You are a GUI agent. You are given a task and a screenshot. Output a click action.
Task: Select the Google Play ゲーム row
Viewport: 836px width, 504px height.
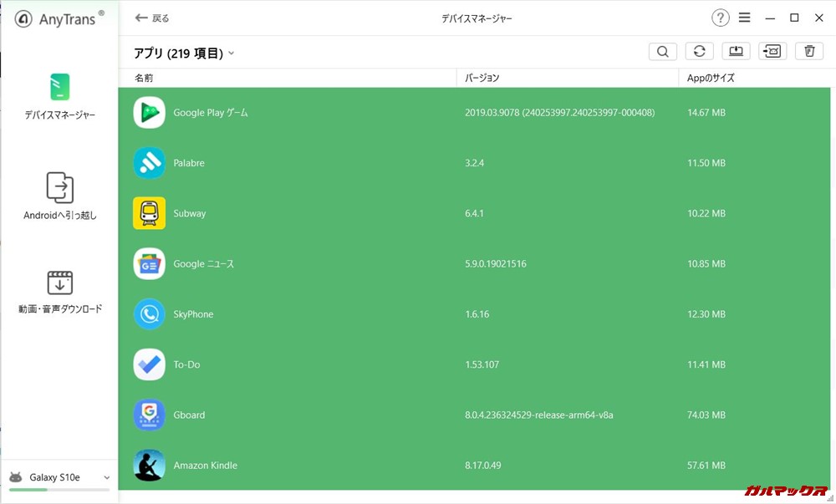point(334,112)
